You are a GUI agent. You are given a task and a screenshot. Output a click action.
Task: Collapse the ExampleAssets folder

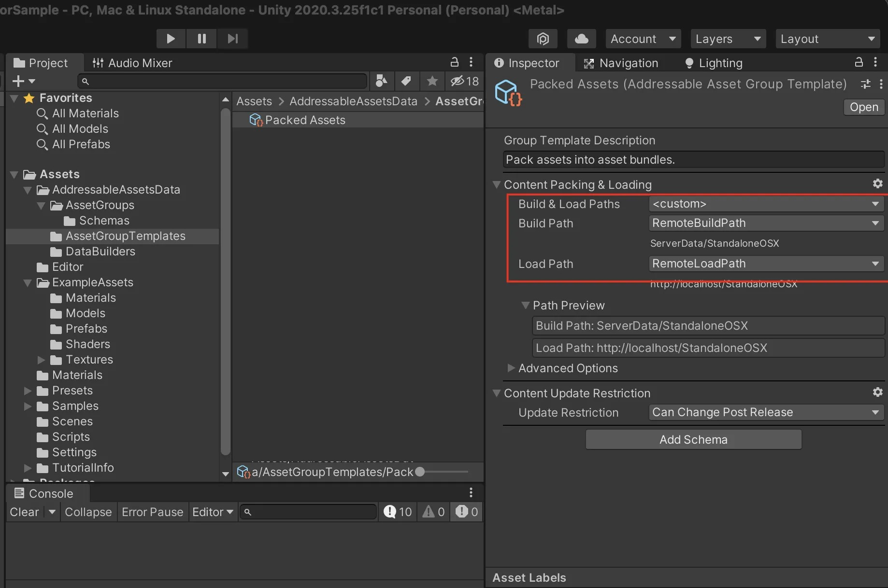coord(28,282)
